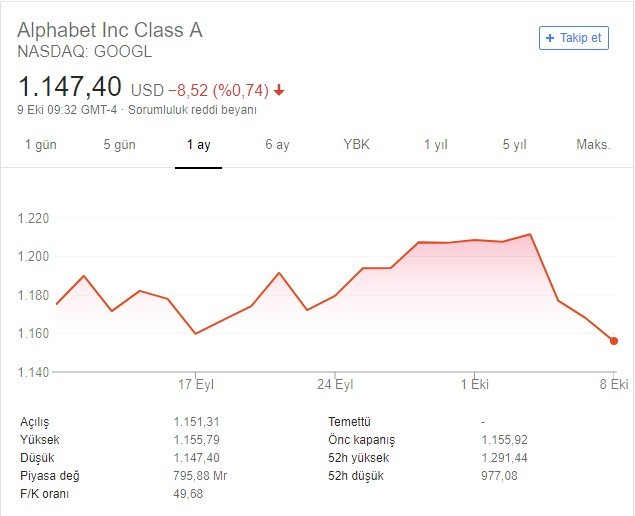Open the Maks. time range
The image size is (635, 516).
tap(593, 145)
